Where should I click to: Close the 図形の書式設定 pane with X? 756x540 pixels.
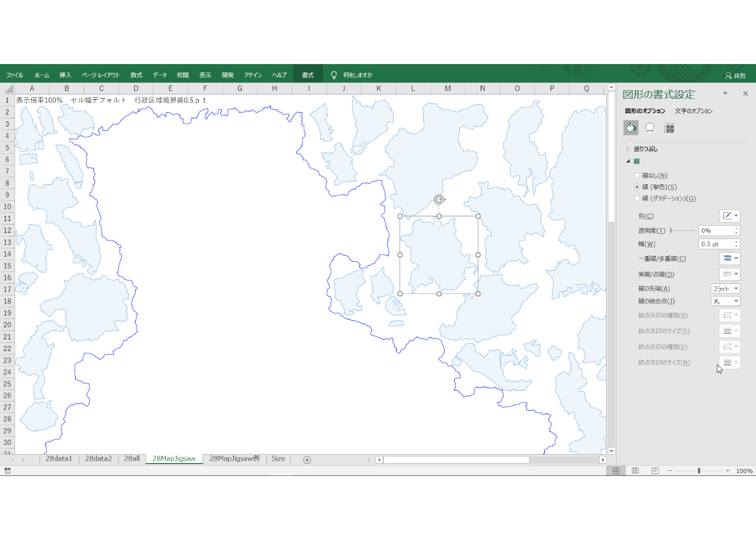click(x=745, y=93)
